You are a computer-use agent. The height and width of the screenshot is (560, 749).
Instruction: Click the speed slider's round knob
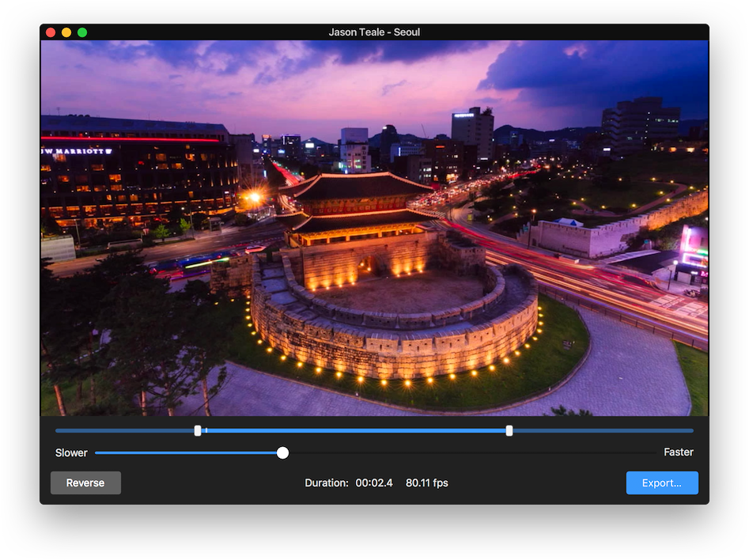pos(282,452)
